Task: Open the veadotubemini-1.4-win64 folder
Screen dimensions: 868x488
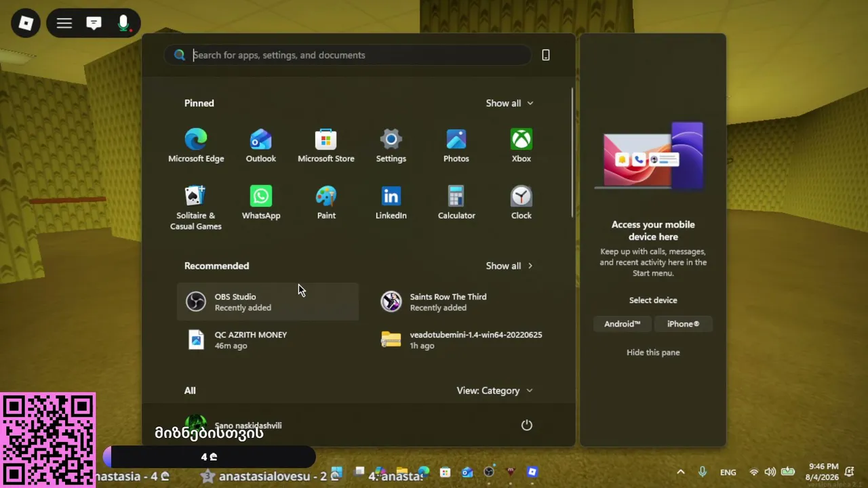Action: coord(463,340)
